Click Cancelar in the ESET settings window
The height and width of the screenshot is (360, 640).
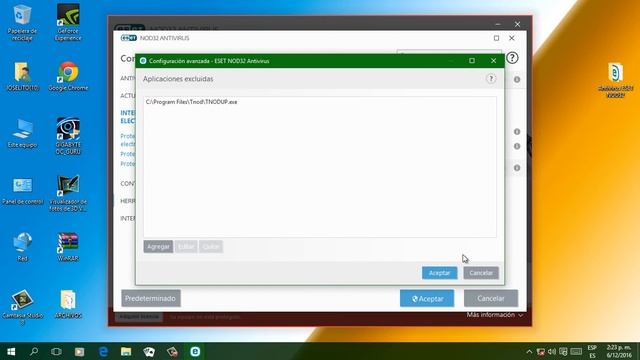click(491, 298)
